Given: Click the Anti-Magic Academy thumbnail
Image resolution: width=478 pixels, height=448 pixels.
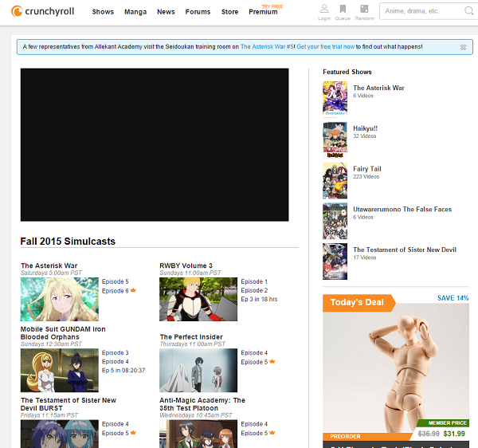Looking at the screenshot, I should point(198,434).
